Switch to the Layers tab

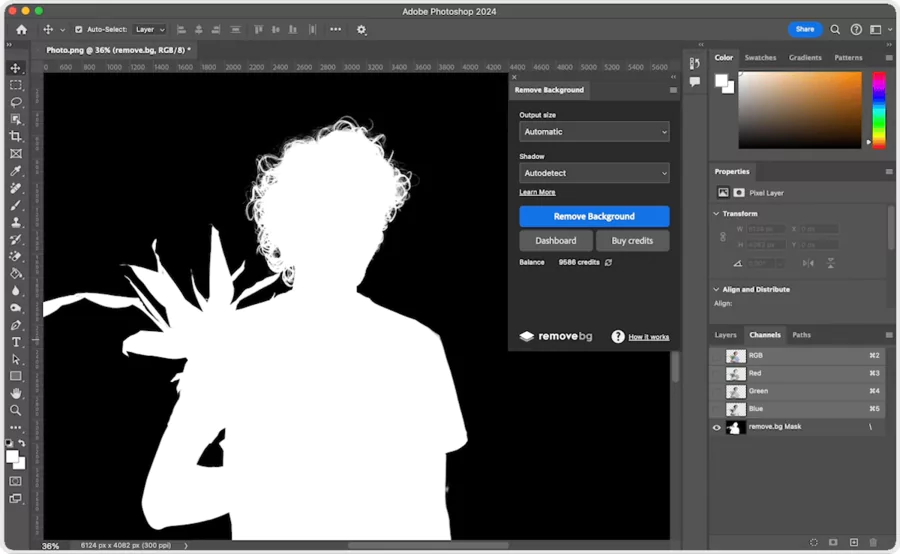click(725, 335)
